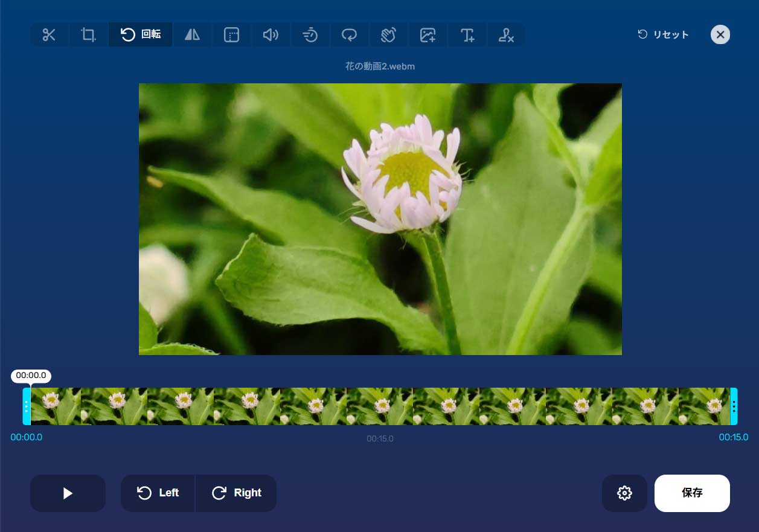
Task: Open the Stabilize video tool icon
Action: pyautogui.click(x=388, y=35)
